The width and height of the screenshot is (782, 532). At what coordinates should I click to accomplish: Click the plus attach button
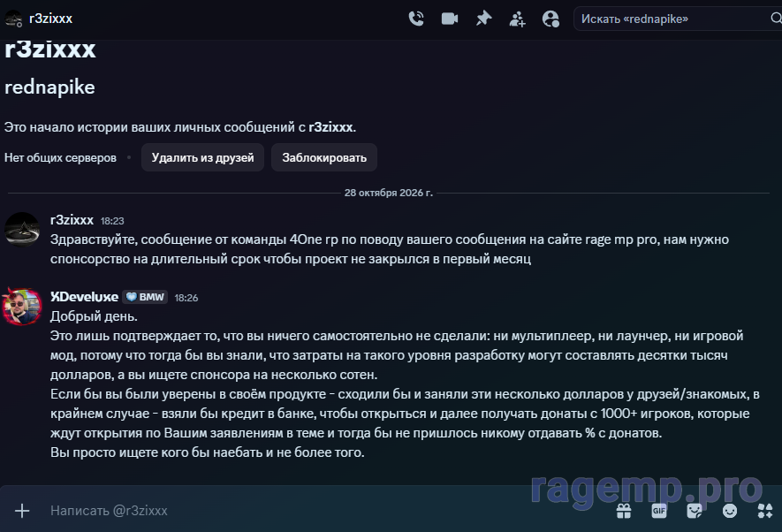pyautogui.click(x=22, y=511)
